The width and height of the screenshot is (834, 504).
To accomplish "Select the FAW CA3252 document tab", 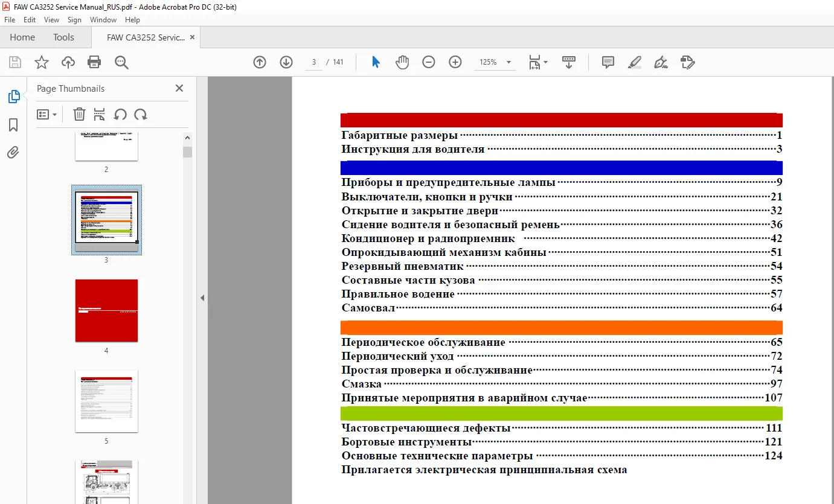I will point(146,37).
